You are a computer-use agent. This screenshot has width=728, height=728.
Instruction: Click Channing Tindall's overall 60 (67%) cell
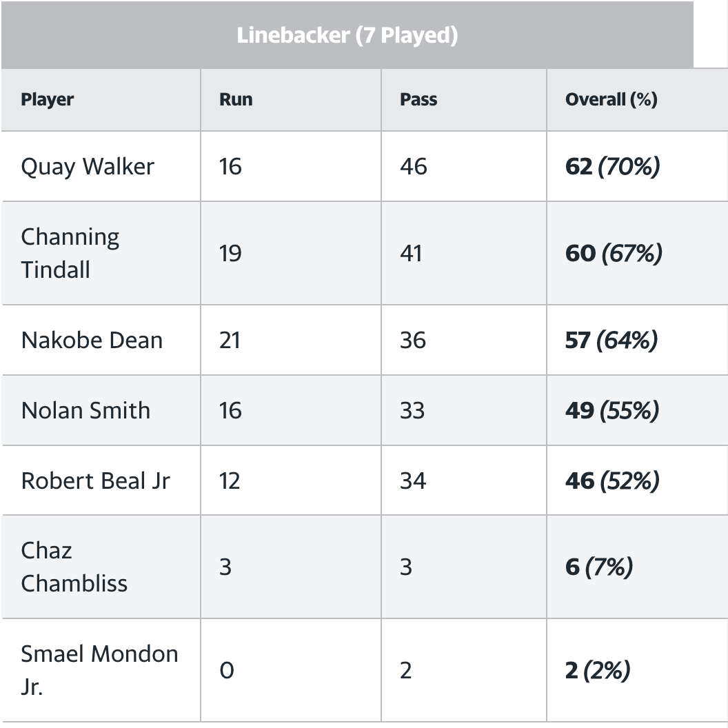pos(614,253)
